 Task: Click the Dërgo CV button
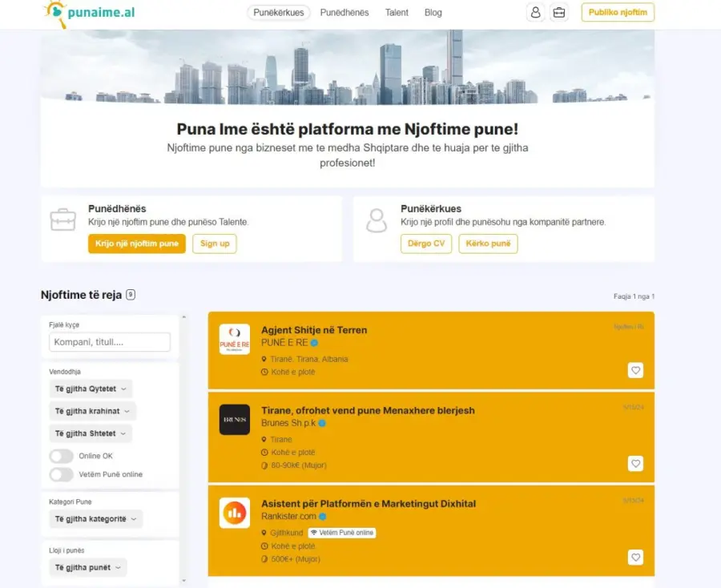pos(426,244)
